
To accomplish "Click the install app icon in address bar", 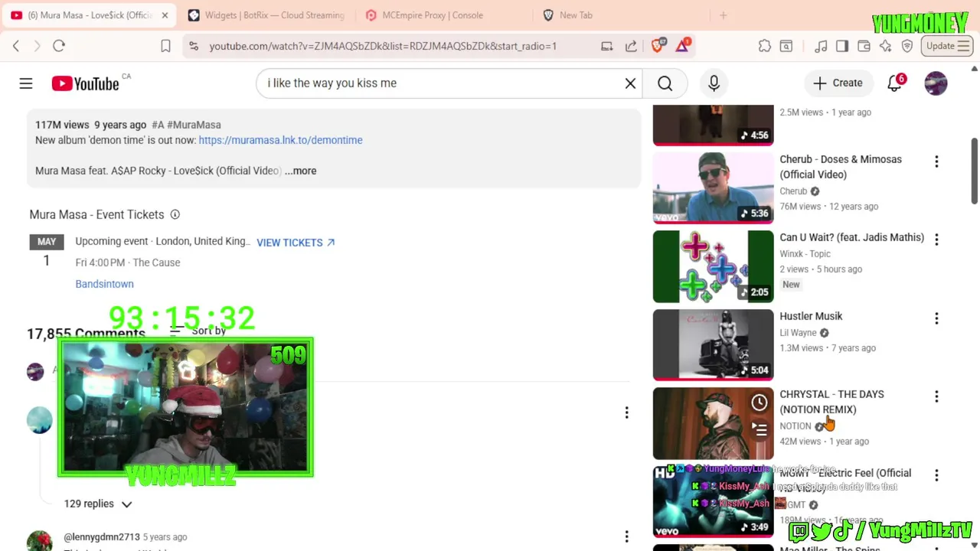I will [607, 46].
